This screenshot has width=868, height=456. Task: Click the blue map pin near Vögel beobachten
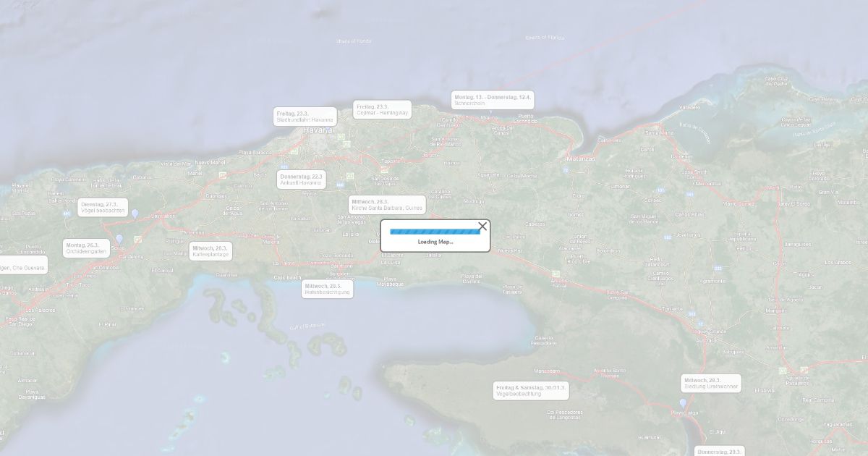coord(135,214)
